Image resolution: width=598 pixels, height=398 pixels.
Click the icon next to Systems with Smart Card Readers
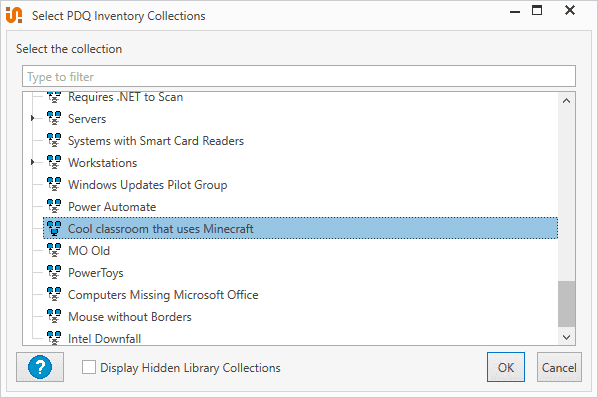click(54, 140)
